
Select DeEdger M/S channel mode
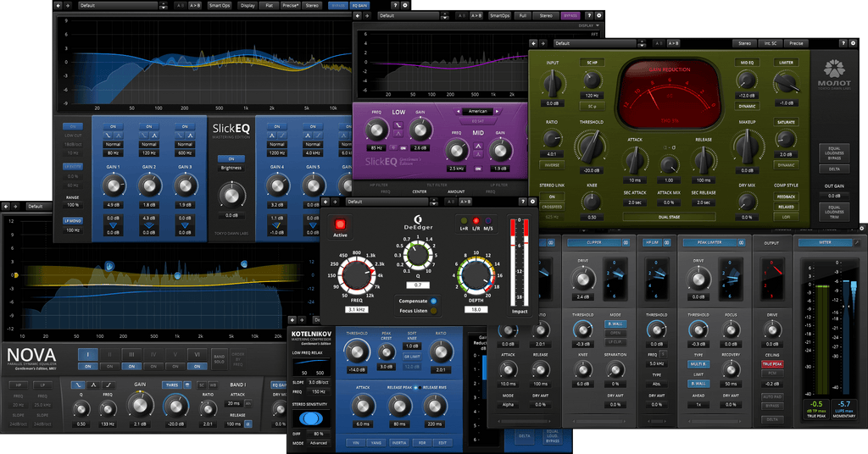(x=487, y=221)
